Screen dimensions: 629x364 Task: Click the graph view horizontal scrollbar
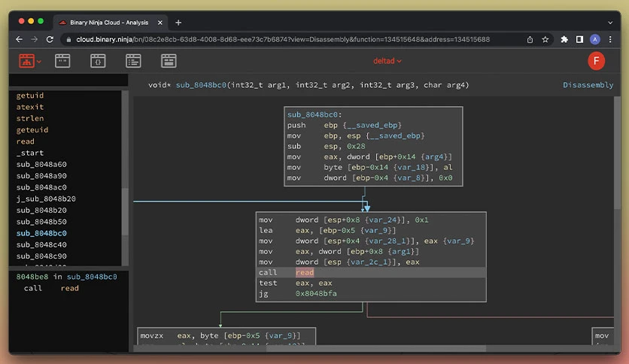pyautogui.click(x=376, y=349)
